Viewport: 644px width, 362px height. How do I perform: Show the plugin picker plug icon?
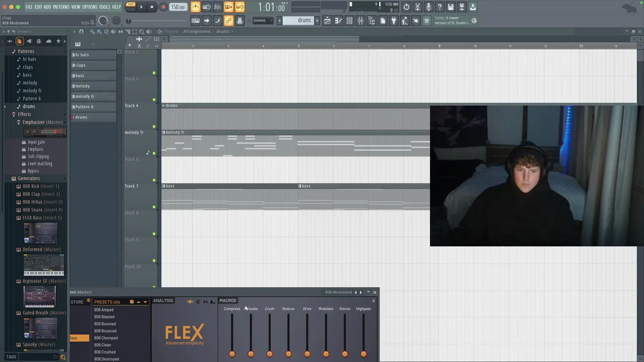pos(393,21)
